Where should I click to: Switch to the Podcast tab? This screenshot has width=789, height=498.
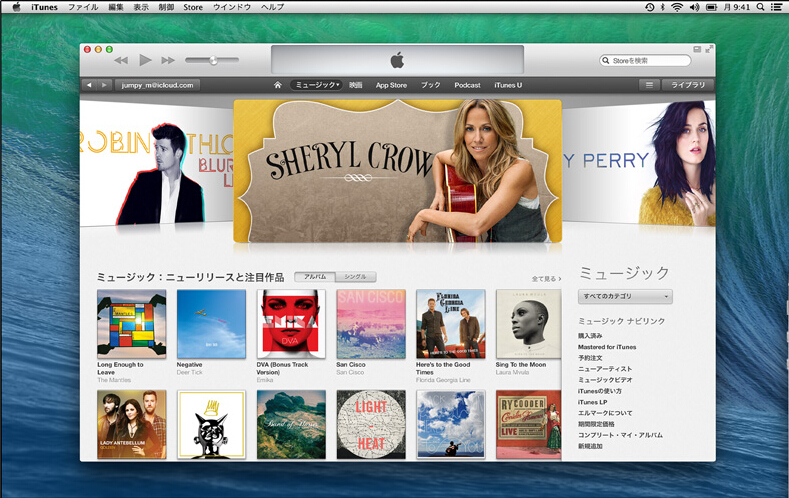tap(467, 85)
